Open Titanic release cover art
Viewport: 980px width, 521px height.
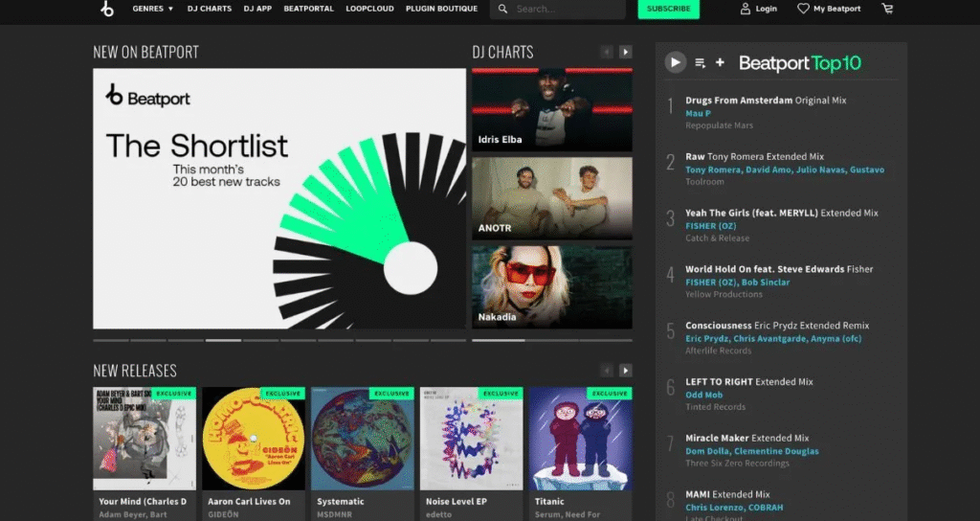tap(581, 439)
